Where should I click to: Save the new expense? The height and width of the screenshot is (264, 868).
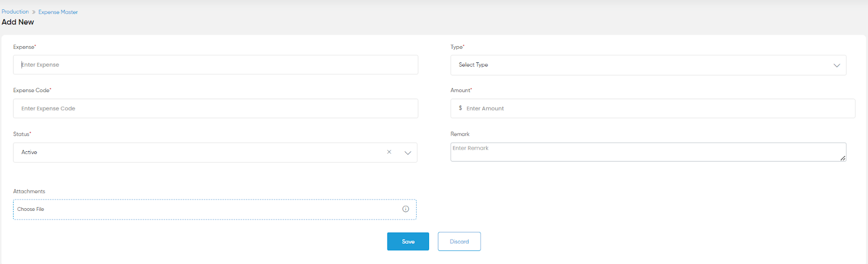tap(408, 242)
